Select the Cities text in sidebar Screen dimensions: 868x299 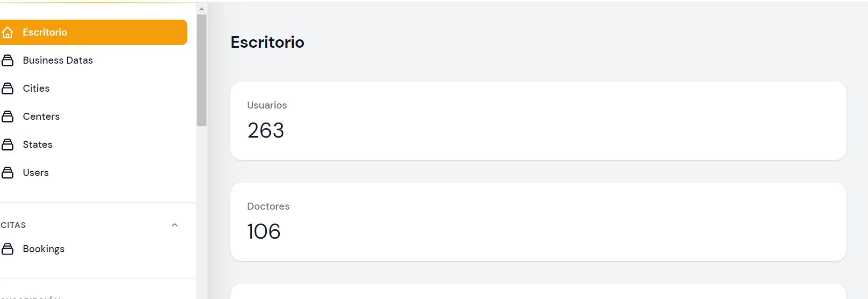[36, 88]
